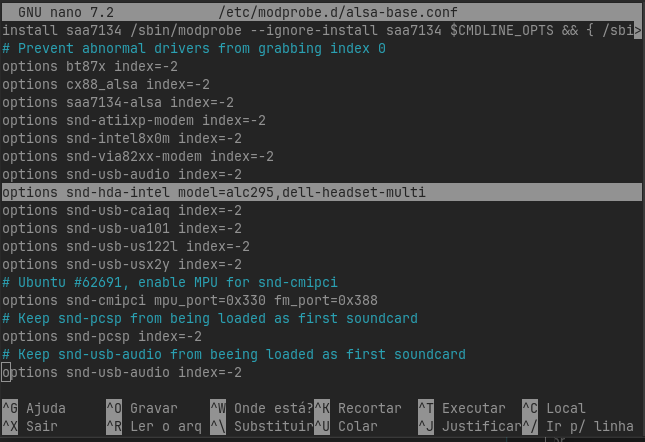Screen dimensions: 645x442
Task: Click the ^\ Substituir replace shortcut
Action: (x=260, y=426)
